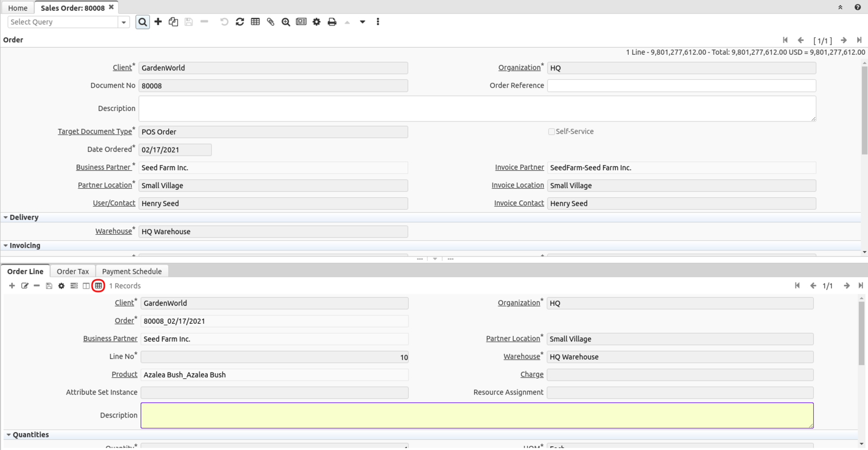
Task: Click the Order Reference input field
Action: [681, 86]
